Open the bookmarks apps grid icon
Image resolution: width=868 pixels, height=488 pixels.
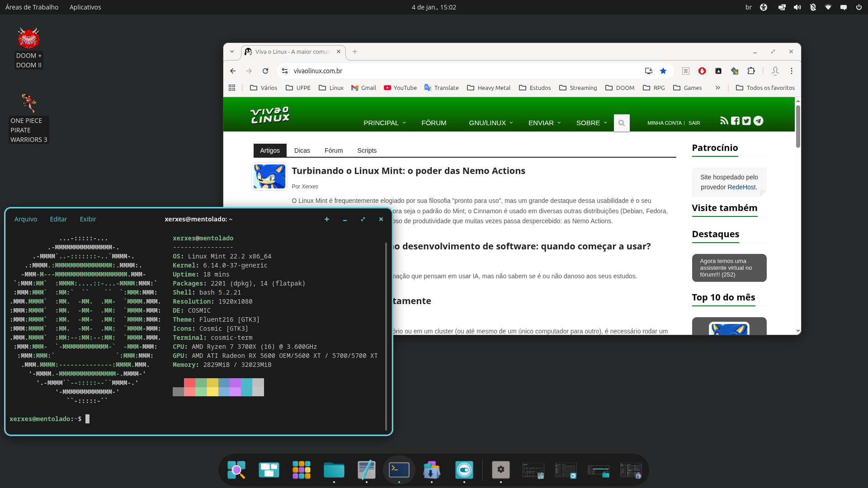[232, 88]
